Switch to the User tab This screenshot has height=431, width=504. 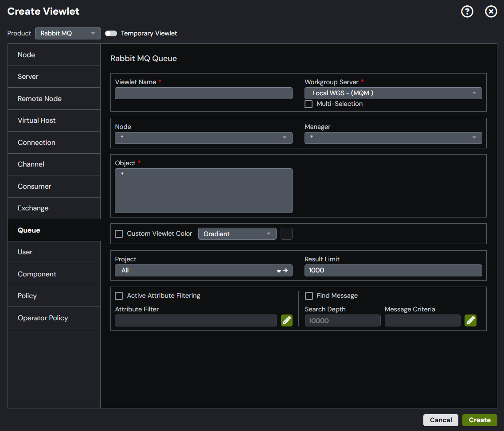coord(54,252)
